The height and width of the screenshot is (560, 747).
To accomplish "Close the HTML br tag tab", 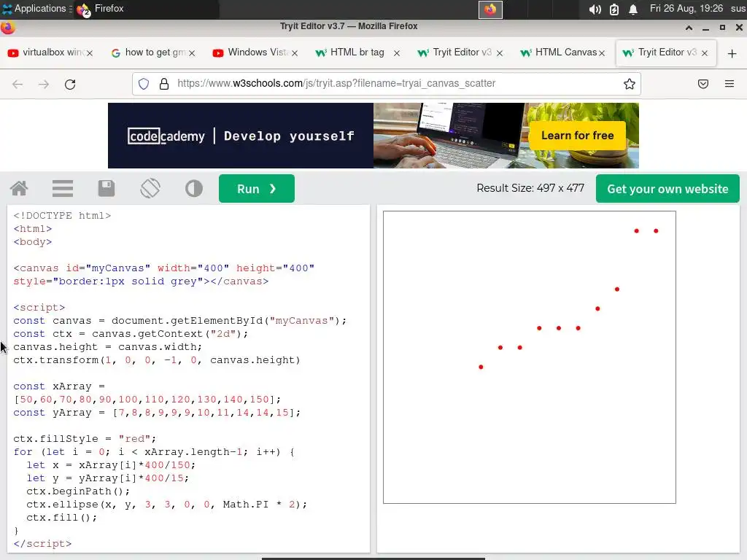I will point(397,52).
